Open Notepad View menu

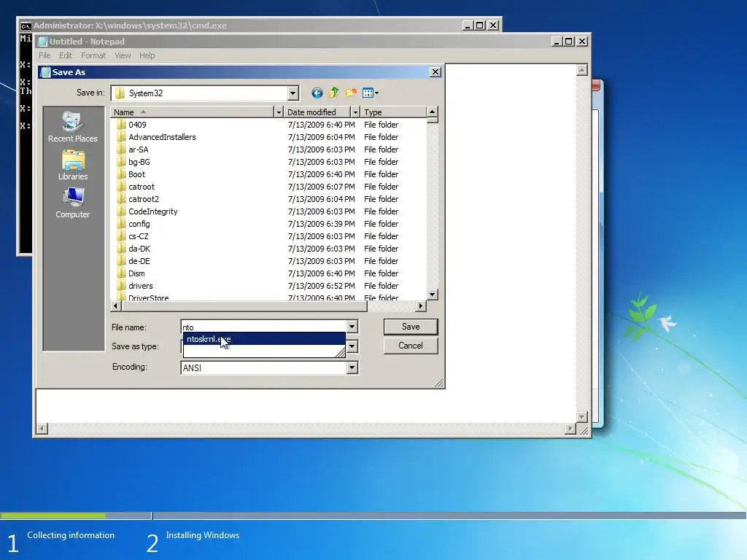tap(123, 55)
